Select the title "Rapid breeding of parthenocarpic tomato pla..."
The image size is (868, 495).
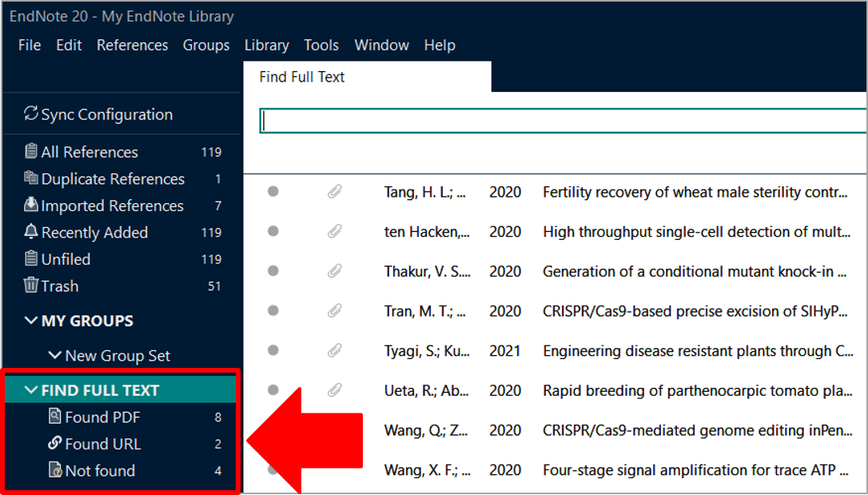pyautogui.click(x=698, y=391)
